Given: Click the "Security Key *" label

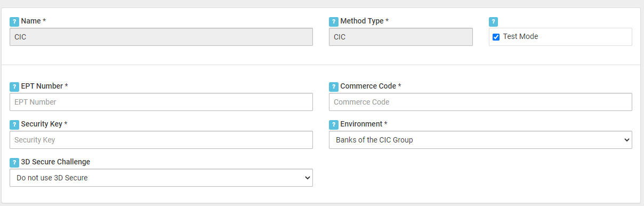Looking at the screenshot, I should click(x=44, y=124).
